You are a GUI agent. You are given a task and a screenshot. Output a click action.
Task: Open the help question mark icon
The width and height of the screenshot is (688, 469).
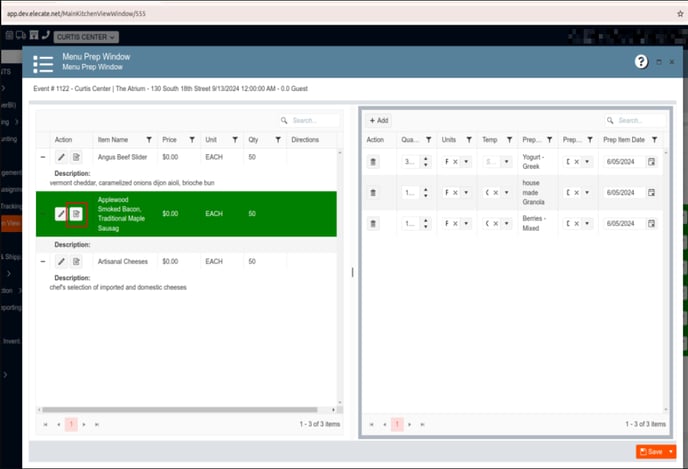point(641,62)
